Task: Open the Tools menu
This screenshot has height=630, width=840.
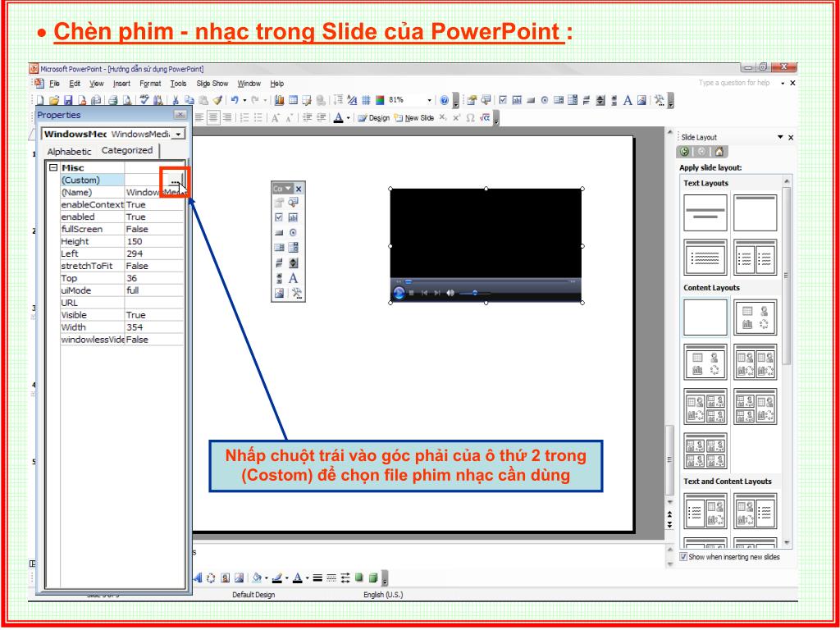Action: pos(178,84)
